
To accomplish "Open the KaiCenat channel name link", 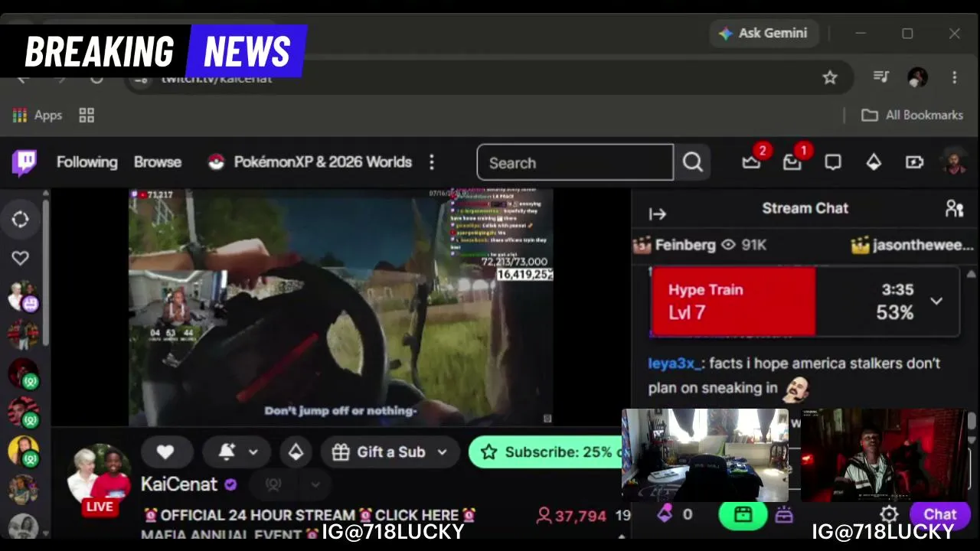I will (179, 484).
